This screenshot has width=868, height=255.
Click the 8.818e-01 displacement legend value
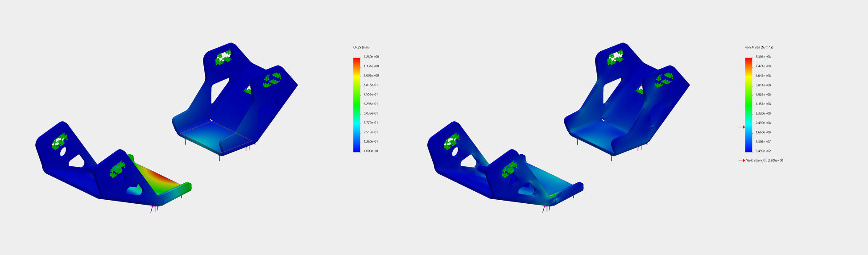371,85
